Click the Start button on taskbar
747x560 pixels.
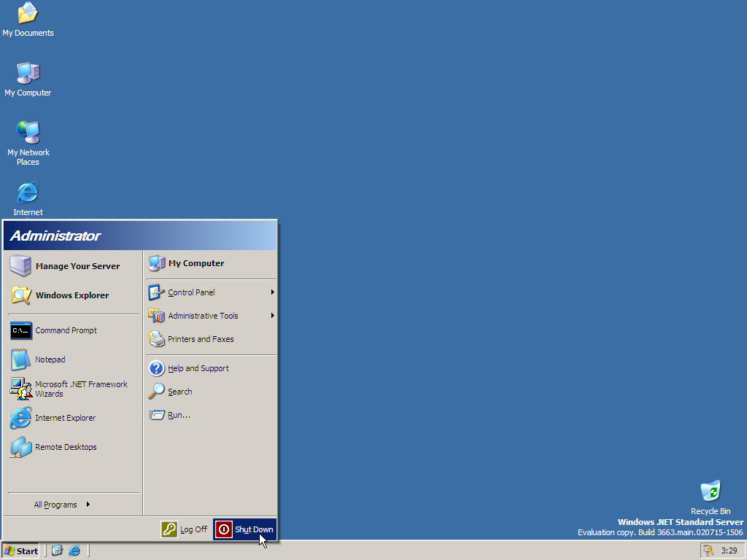coord(20,551)
